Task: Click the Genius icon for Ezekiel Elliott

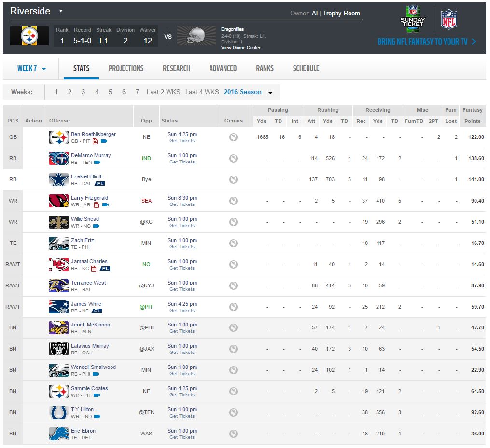Action: point(233,179)
